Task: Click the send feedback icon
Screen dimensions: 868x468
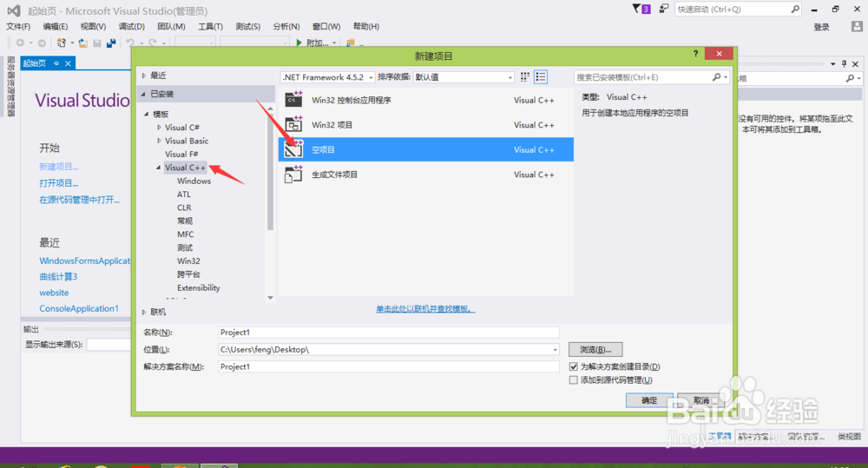Action: (663, 9)
